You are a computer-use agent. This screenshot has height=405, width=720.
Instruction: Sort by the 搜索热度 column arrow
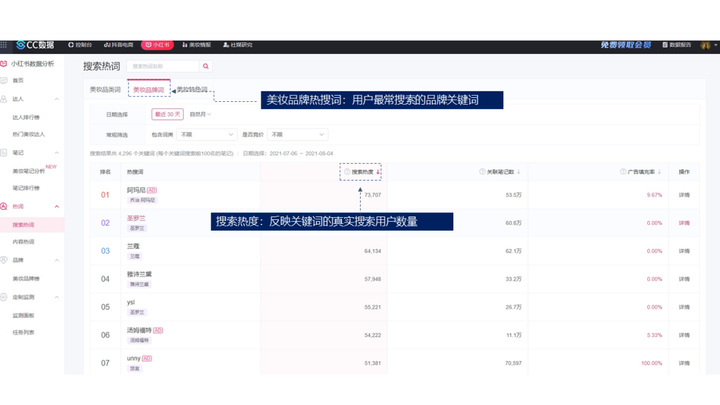[378, 172]
